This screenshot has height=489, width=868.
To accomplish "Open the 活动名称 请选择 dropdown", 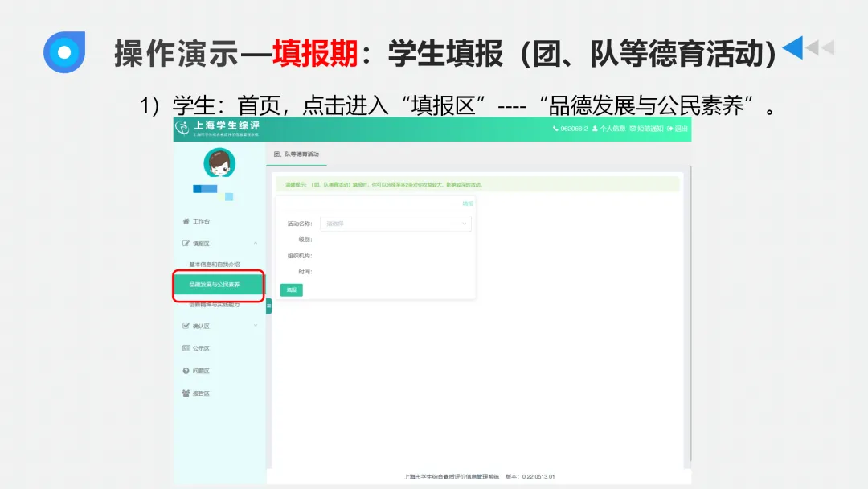I will coord(394,224).
